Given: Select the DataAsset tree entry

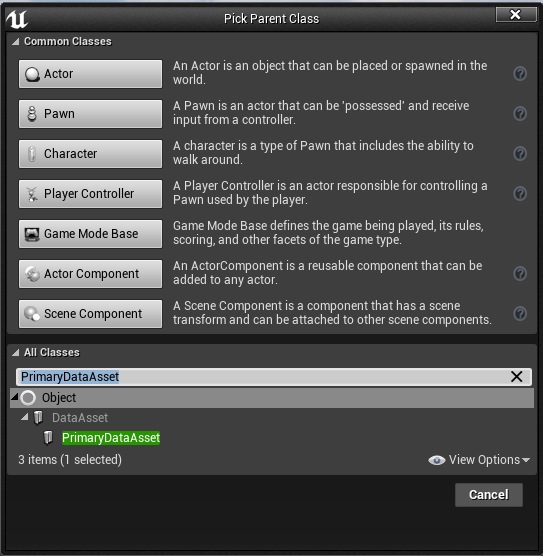Looking at the screenshot, I should tap(80, 418).
